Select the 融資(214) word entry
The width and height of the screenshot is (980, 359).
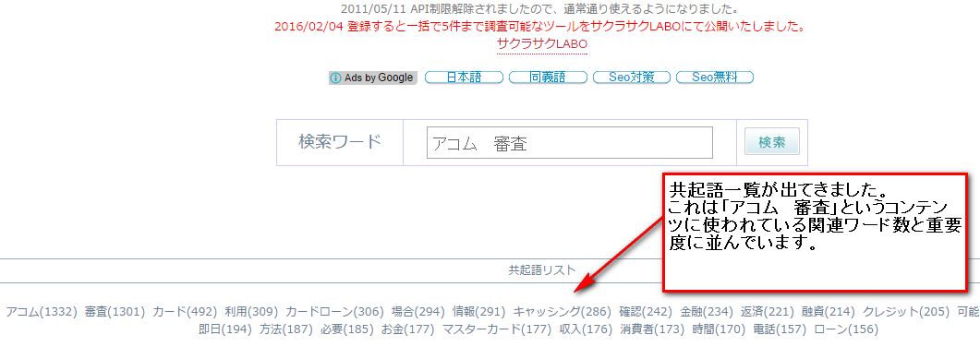tap(829, 312)
